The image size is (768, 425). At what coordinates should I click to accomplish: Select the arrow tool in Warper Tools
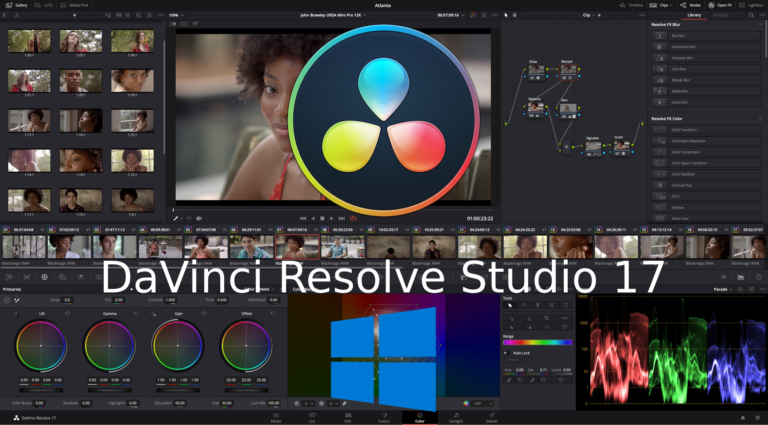tap(510, 305)
